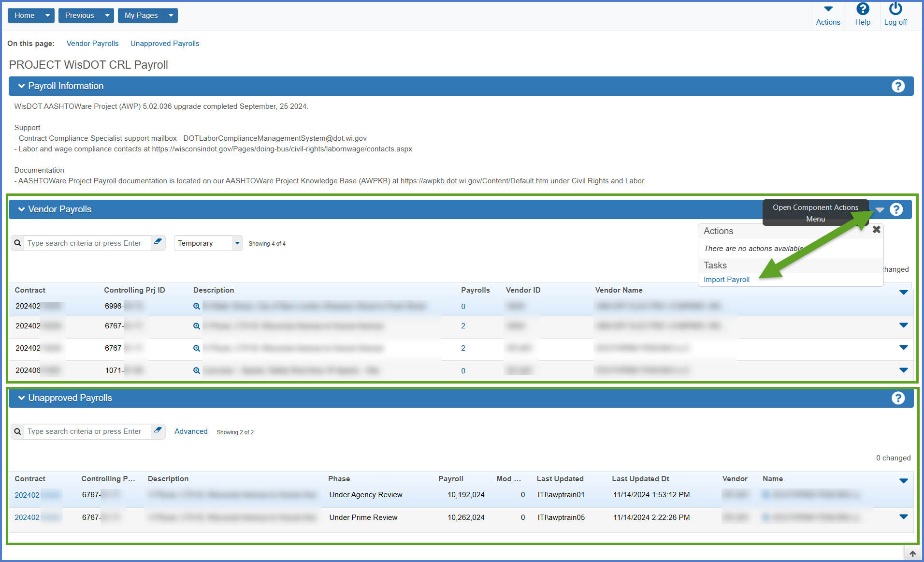924x562 pixels.
Task: Collapse the Vendor Payrolls section
Action: [21, 209]
